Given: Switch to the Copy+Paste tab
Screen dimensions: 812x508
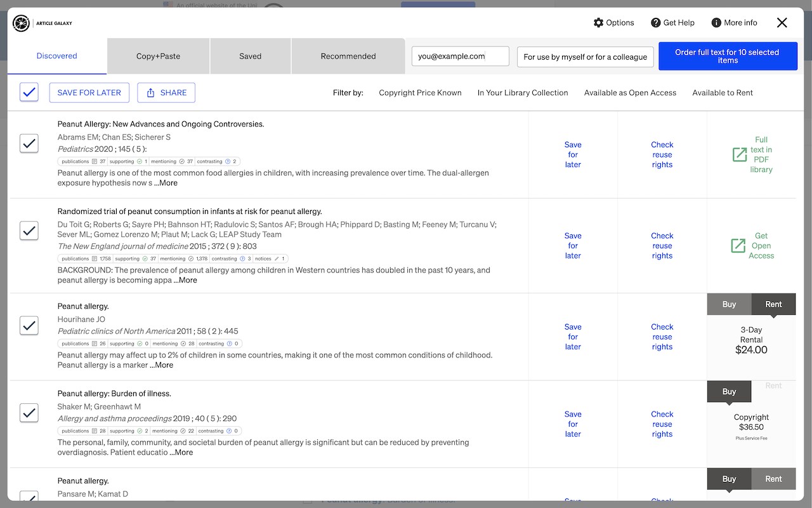Looking at the screenshot, I should [x=158, y=56].
